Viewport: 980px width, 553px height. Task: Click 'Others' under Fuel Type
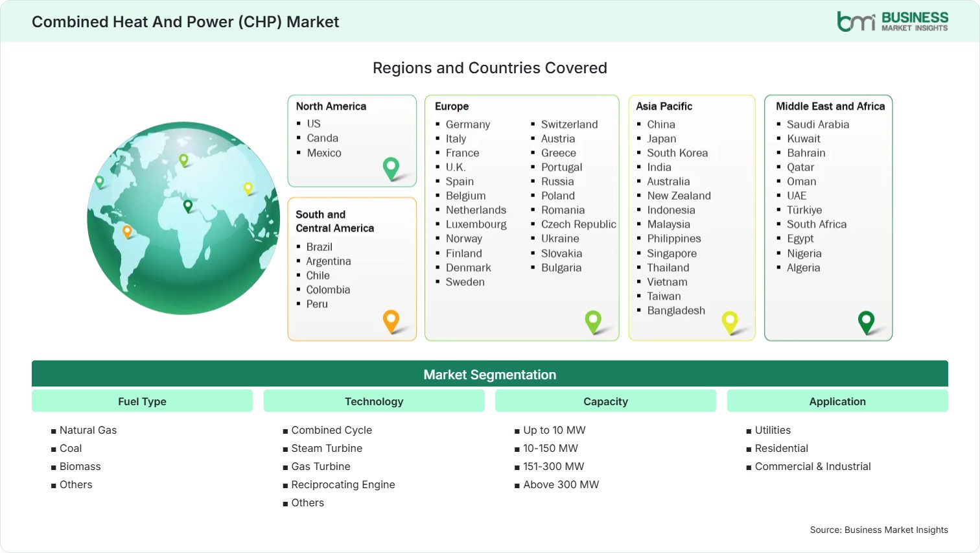(76, 484)
